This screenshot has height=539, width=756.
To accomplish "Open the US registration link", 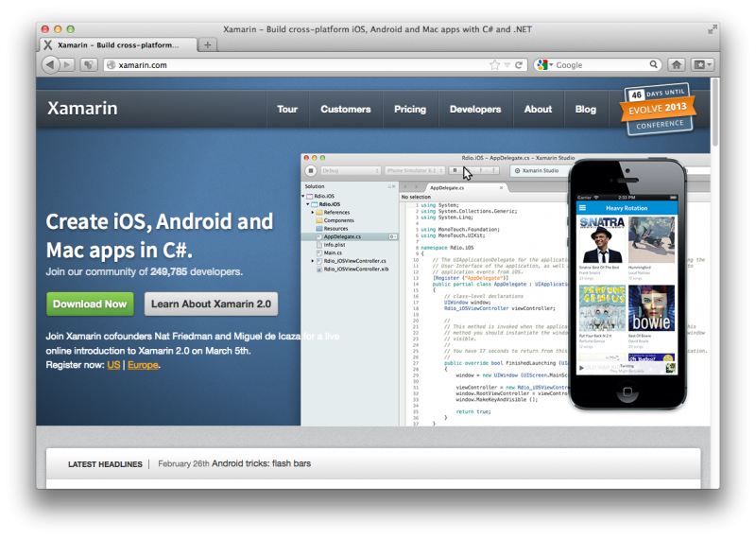I will (113, 365).
